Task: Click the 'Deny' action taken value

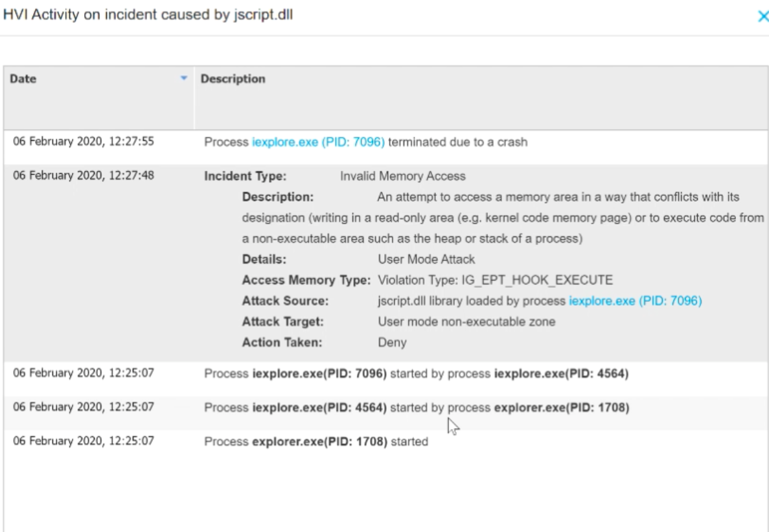Action: coord(392,342)
